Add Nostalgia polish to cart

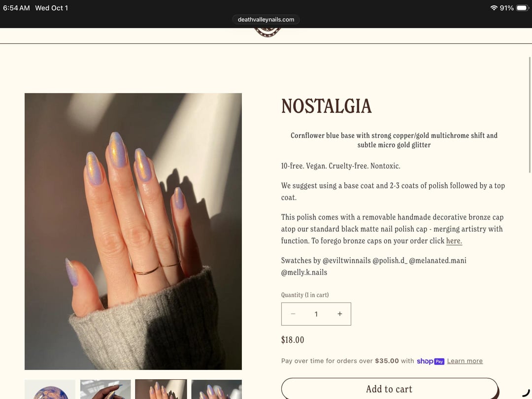coord(389,389)
